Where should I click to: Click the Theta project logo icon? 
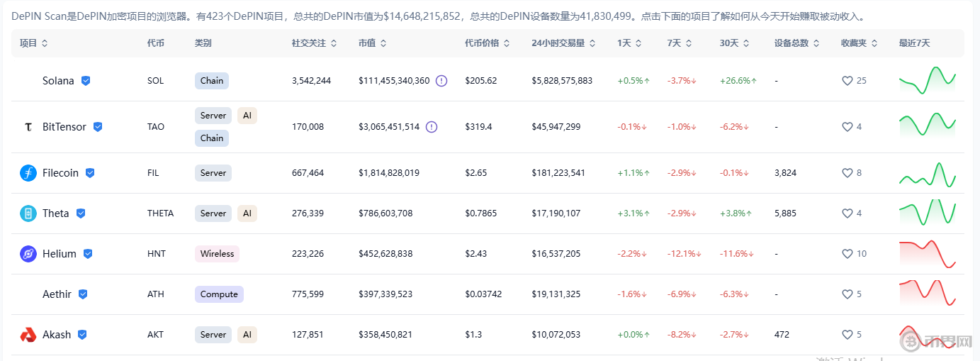pyautogui.click(x=28, y=213)
